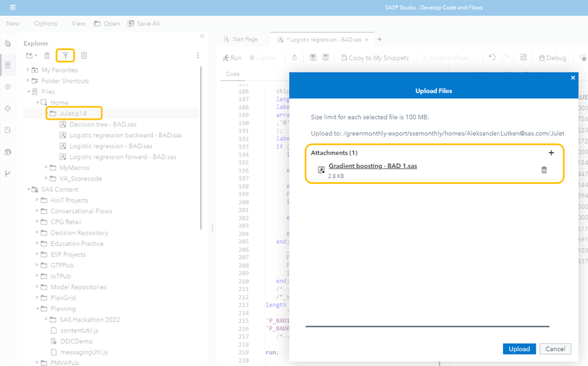
Task: Click the Explorer properties icon next to upload
Action: [84, 55]
